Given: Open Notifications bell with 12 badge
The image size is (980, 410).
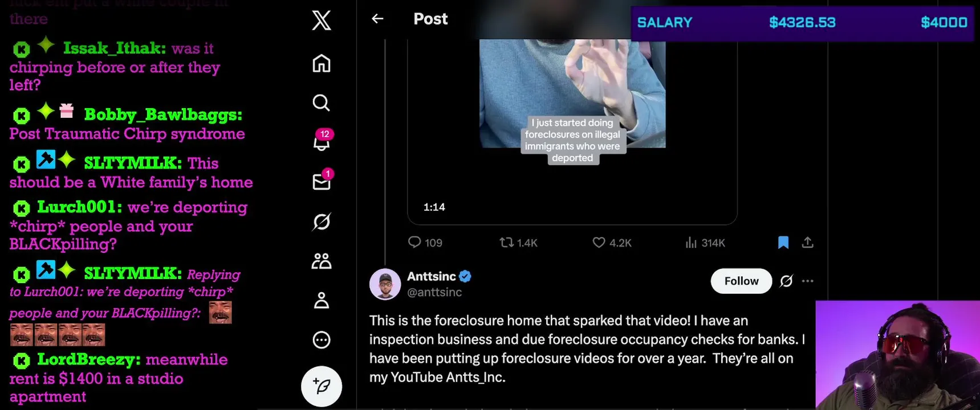Looking at the screenshot, I should pos(322,141).
